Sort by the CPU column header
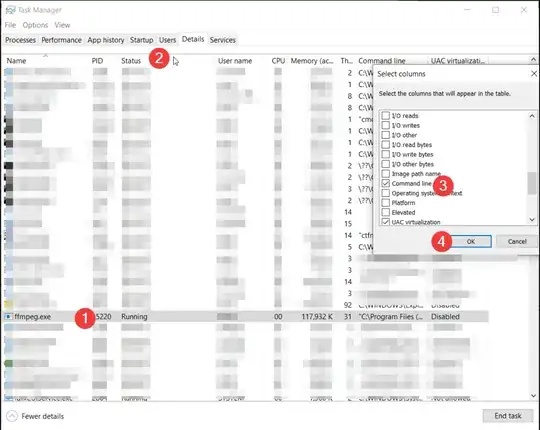 (x=278, y=61)
